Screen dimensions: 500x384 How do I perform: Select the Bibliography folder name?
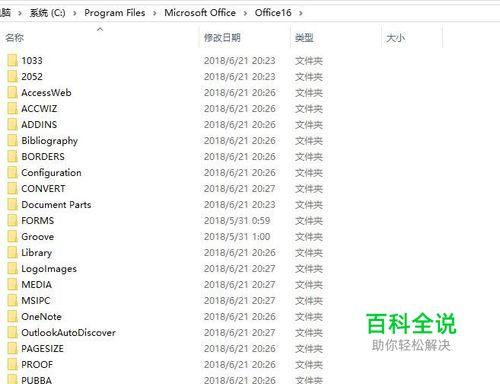(x=50, y=141)
